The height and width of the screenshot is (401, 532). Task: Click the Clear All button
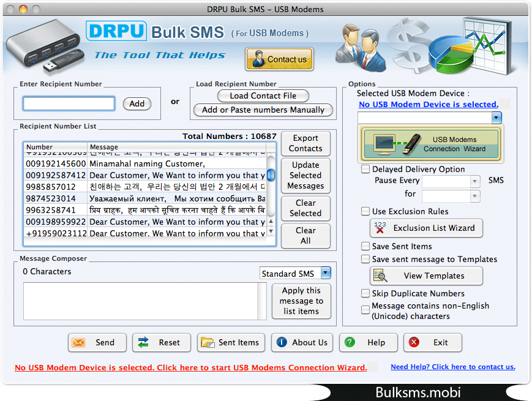[x=305, y=236]
